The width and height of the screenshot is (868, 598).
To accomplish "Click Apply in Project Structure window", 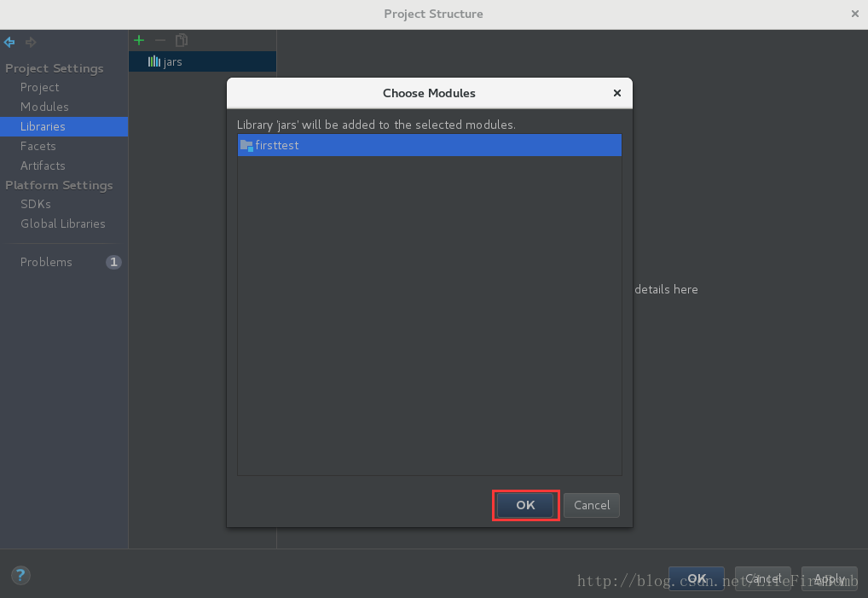I will point(830,578).
